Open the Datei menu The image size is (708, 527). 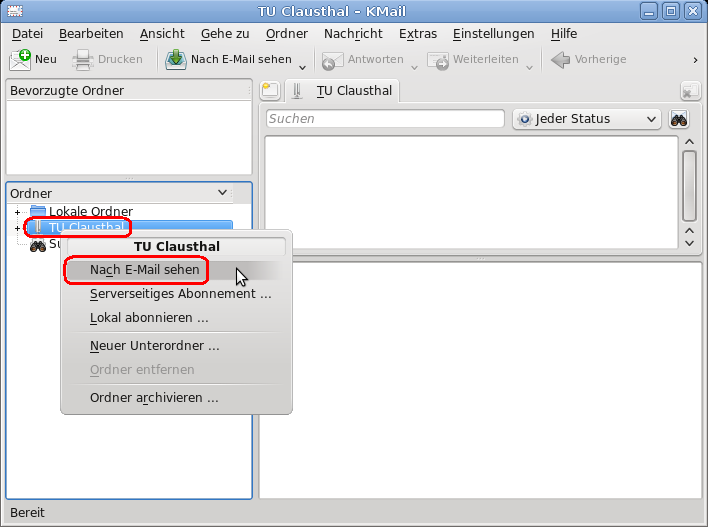[28, 34]
